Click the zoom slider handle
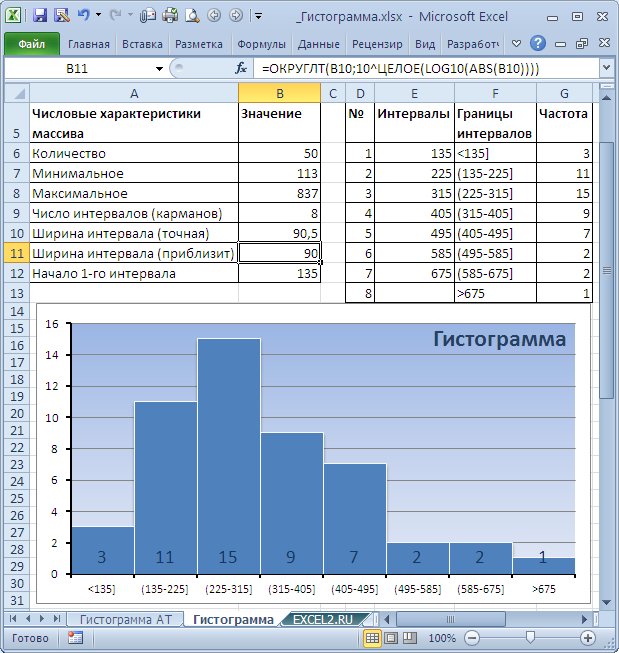The image size is (619, 653). 530,638
